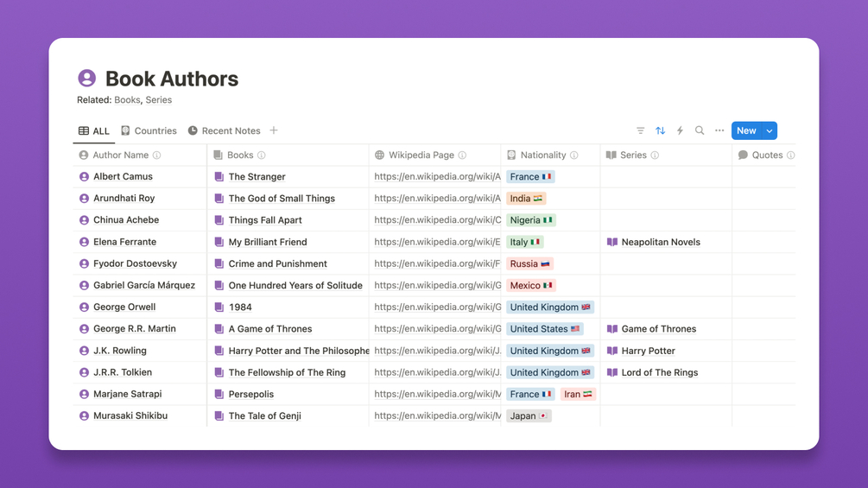Add a new view with plus icon
868x488 pixels.
tap(274, 130)
